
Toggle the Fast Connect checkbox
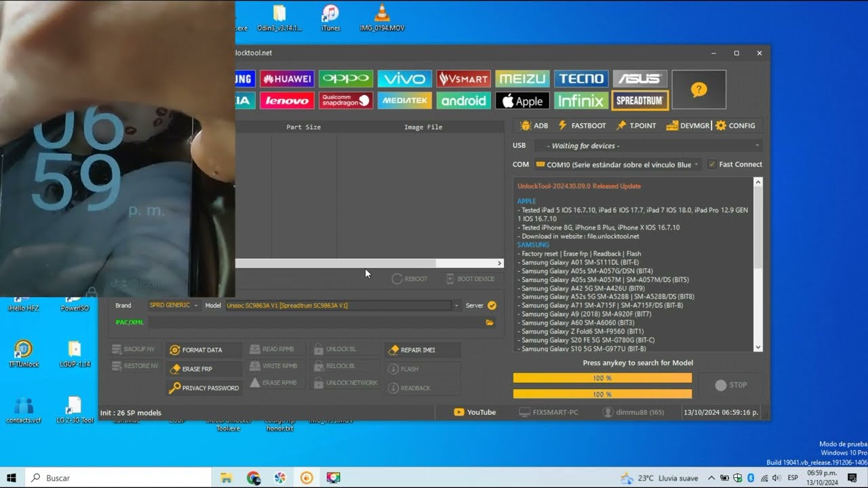[711, 164]
